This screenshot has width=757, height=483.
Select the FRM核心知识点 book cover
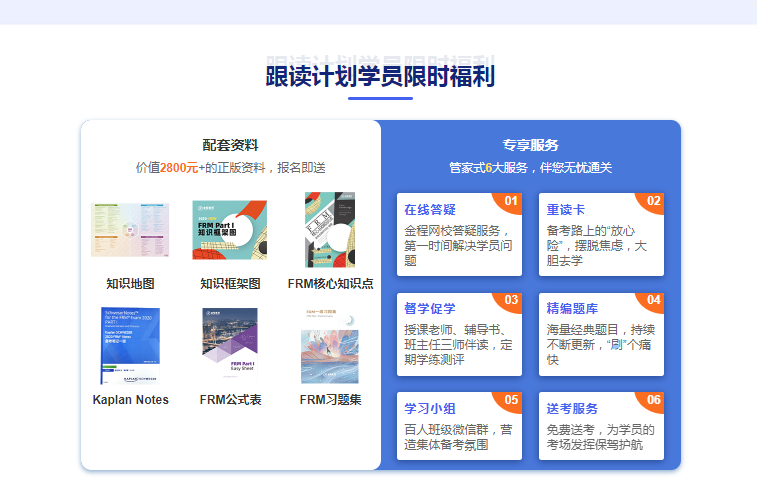330,230
